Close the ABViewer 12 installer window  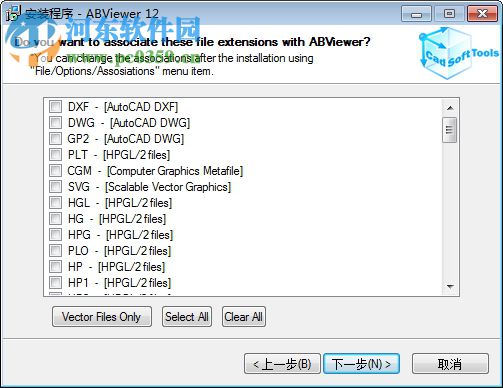point(482,14)
